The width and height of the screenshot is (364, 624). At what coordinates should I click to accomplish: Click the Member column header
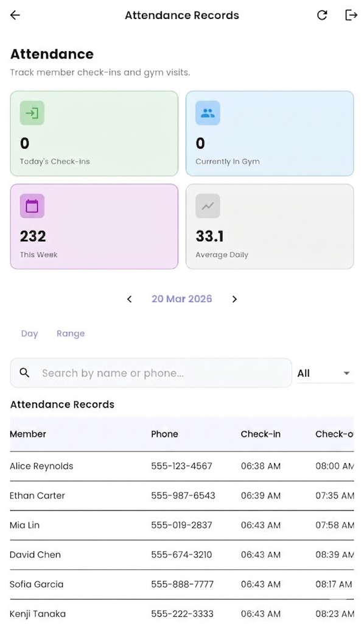tap(28, 434)
